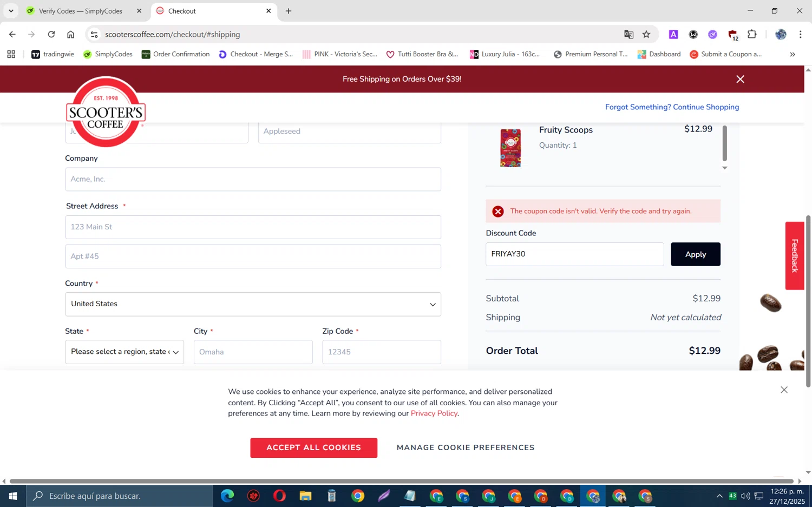Open the Extensions puzzle piece menu
The height and width of the screenshot is (507, 812).
pos(752,34)
